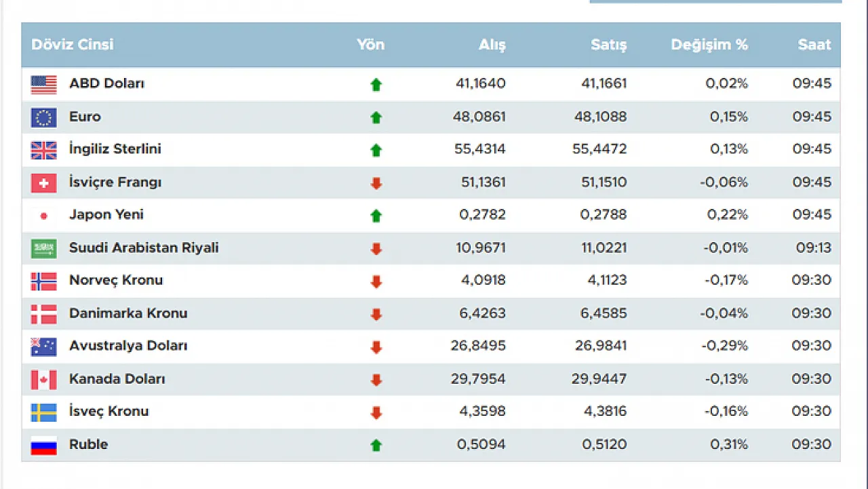Click the Russian flag next to Ruble
This screenshot has height=489, width=868.
coord(43,446)
